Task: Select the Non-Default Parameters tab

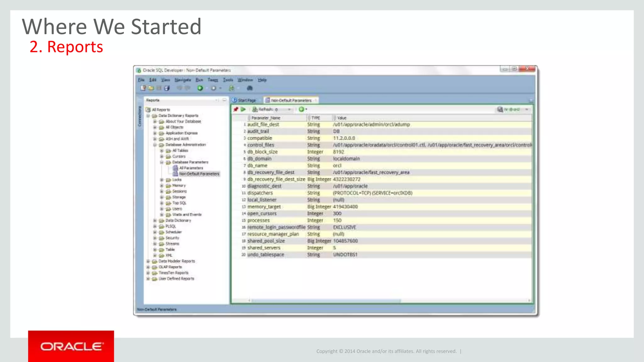Action: pos(291,100)
